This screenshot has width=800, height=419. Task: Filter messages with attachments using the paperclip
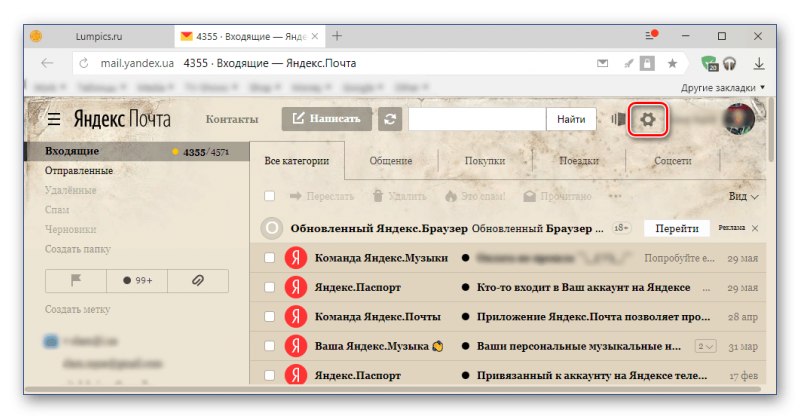[198, 280]
